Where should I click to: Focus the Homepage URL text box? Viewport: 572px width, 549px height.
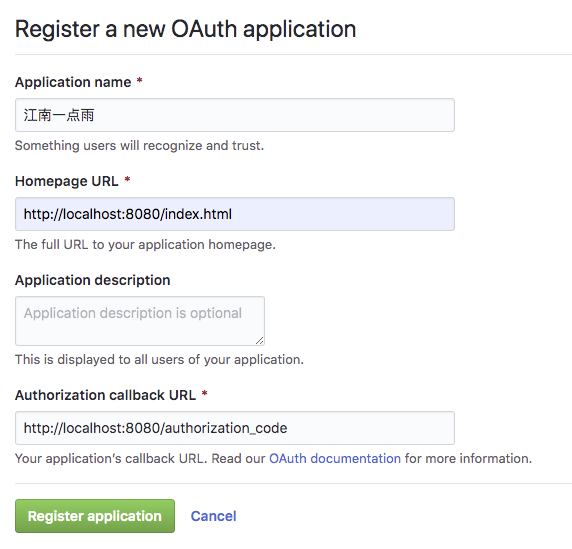(235, 214)
